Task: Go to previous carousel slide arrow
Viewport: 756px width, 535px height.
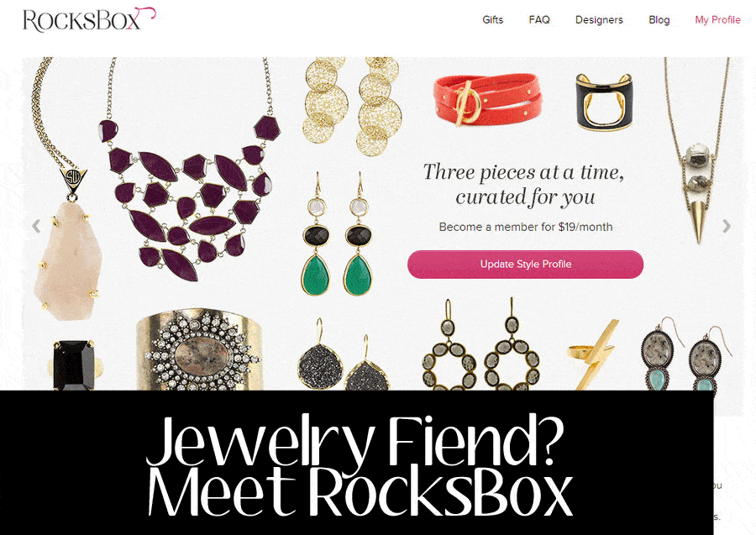Action: click(36, 226)
